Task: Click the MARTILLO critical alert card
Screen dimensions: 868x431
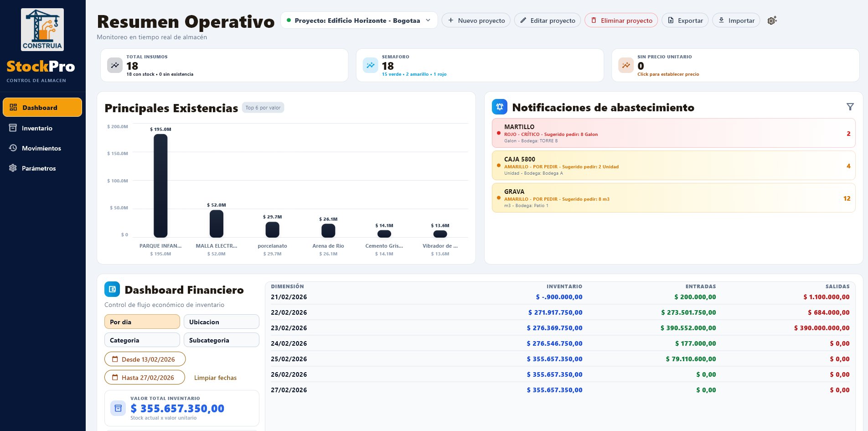Action: point(674,133)
